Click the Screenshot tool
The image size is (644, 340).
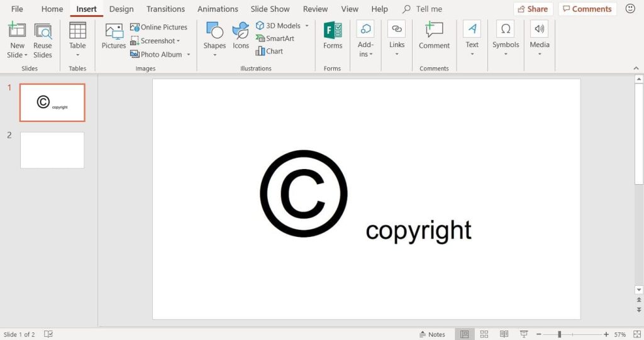point(155,41)
